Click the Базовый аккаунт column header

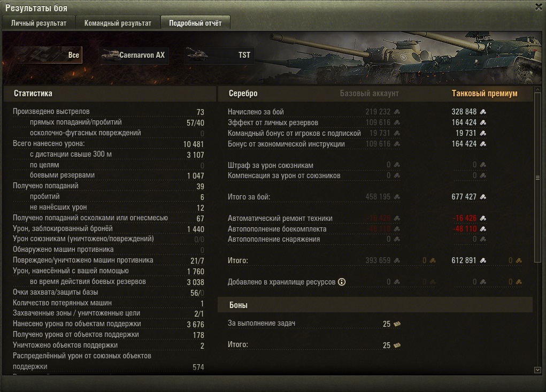click(370, 93)
